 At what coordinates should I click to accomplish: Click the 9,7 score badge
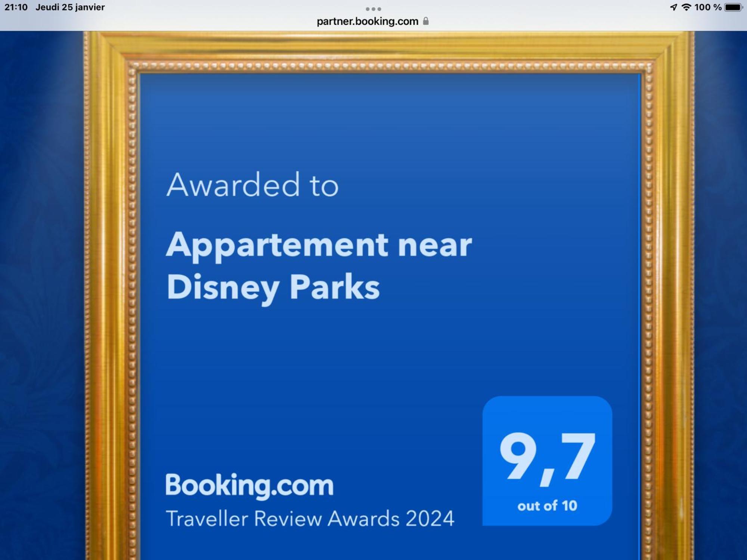pos(547,461)
